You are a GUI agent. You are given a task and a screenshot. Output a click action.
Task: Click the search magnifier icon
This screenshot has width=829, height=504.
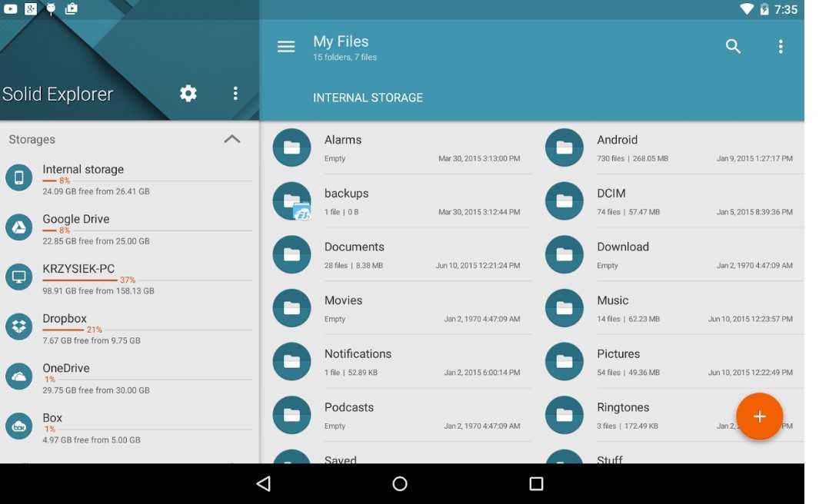(733, 47)
